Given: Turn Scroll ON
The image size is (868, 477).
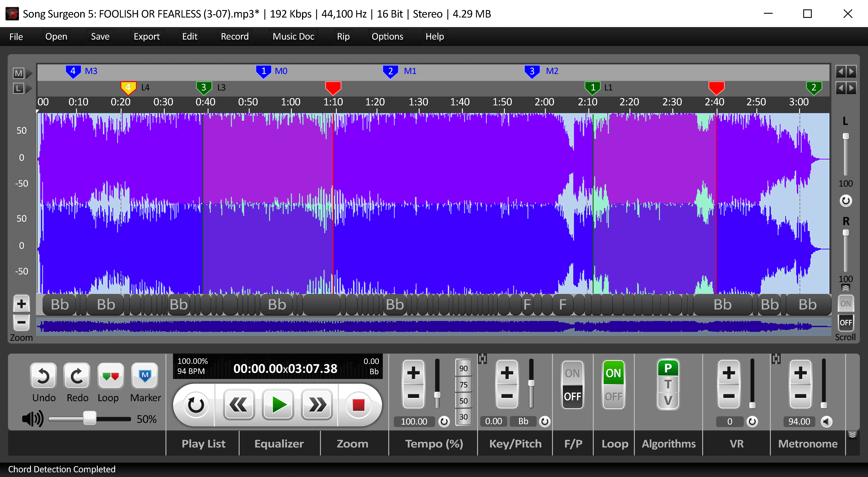Looking at the screenshot, I should (845, 304).
